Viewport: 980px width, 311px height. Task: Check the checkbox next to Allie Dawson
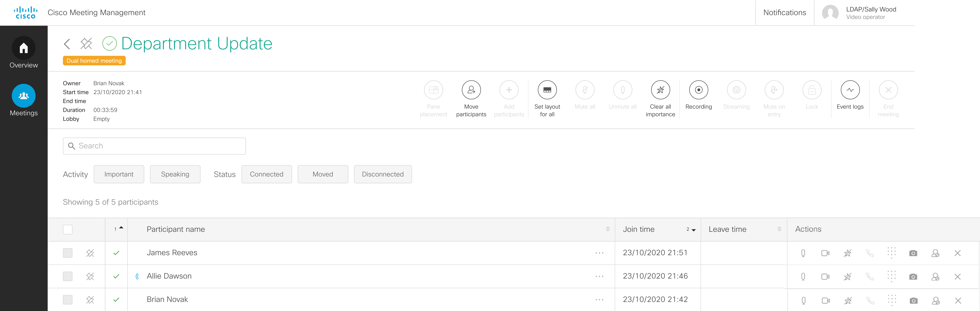coord(68,276)
